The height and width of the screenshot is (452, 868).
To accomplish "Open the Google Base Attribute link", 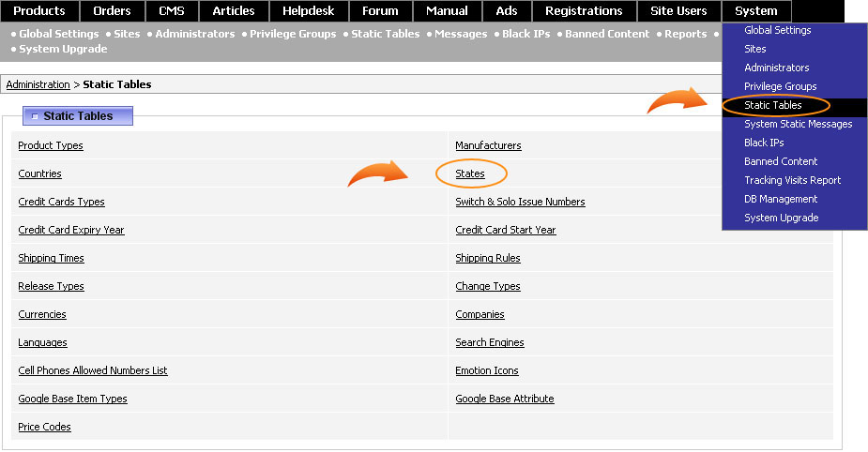I will click(505, 399).
